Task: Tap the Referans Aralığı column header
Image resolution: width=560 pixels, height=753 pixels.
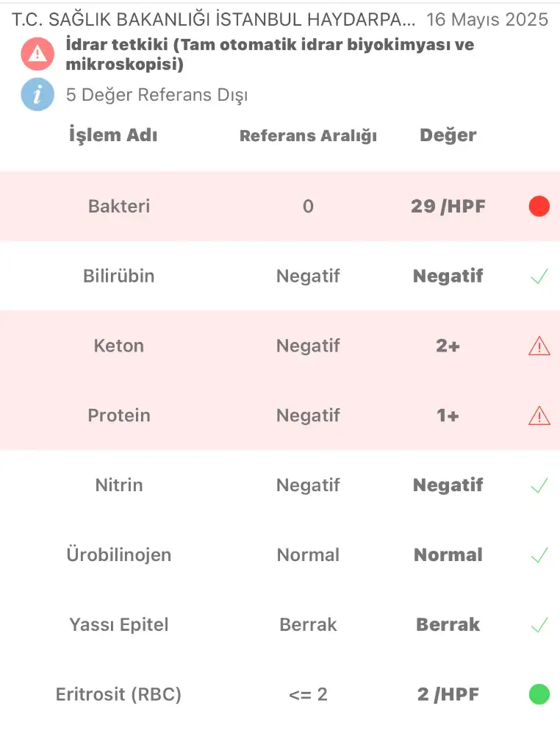Action: [x=308, y=136]
